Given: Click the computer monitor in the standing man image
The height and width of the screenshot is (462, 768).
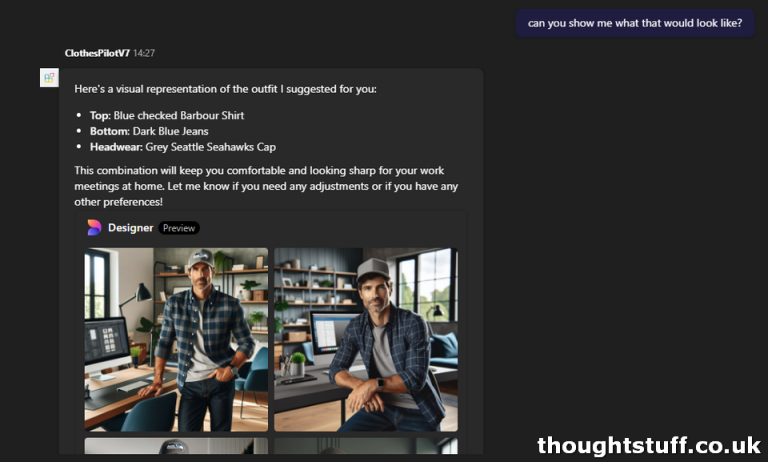Looking at the screenshot, I should (108, 343).
